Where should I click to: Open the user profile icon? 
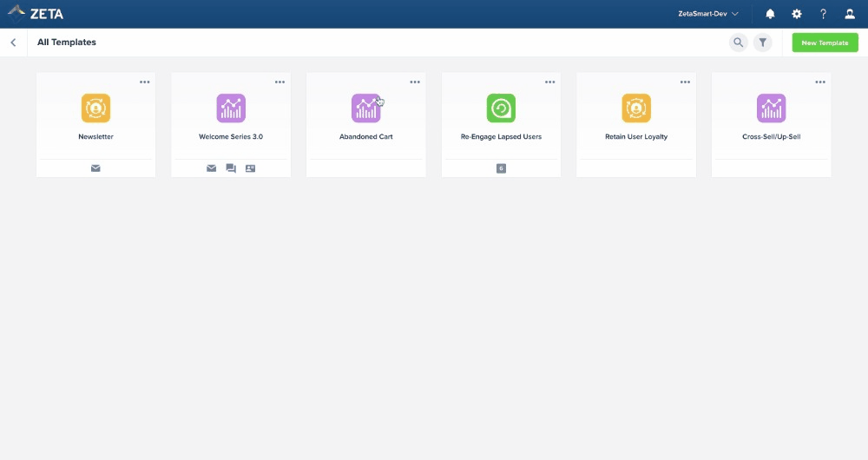[850, 14]
